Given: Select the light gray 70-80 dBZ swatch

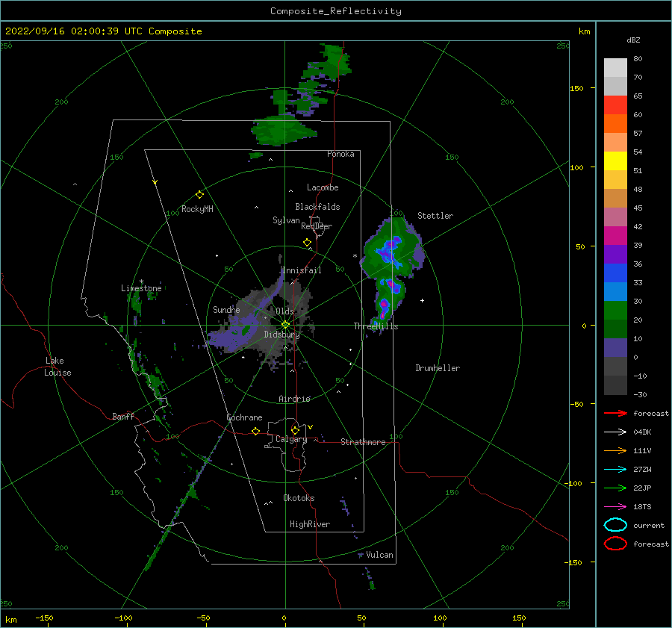Looking at the screenshot, I should pyautogui.click(x=615, y=68).
